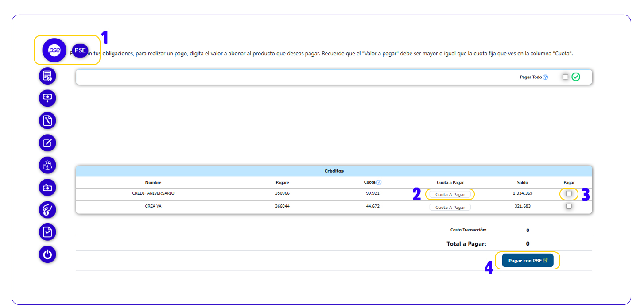Screen dimensions: 644x308
Task: Click the small PSE tooltip badge
Action: (80, 50)
